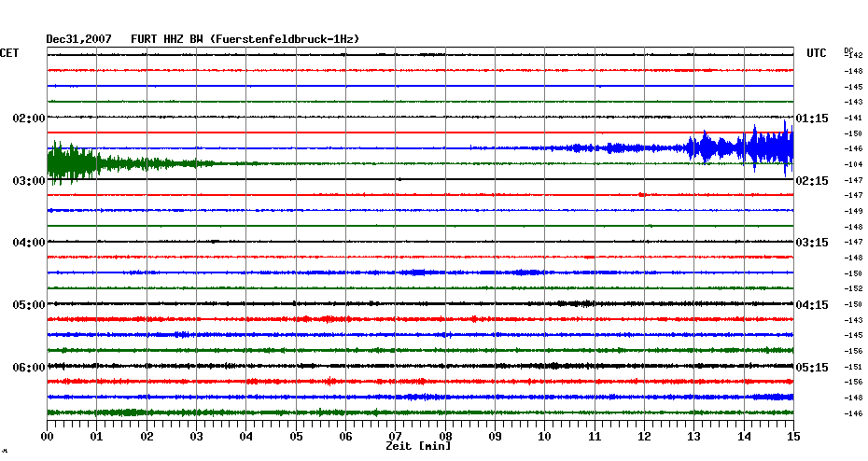
Task: Click the minute axis tick label 09
Action: pyautogui.click(x=495, y=437)
